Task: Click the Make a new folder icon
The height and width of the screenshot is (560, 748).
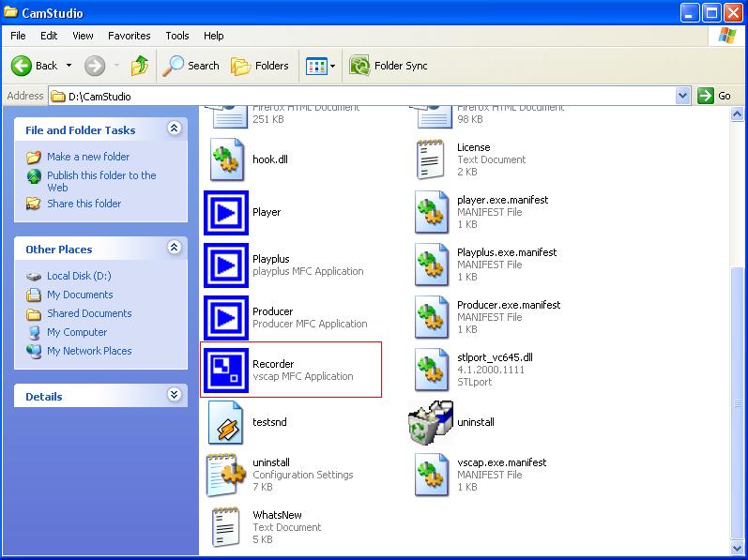Action: click(34, 157)
